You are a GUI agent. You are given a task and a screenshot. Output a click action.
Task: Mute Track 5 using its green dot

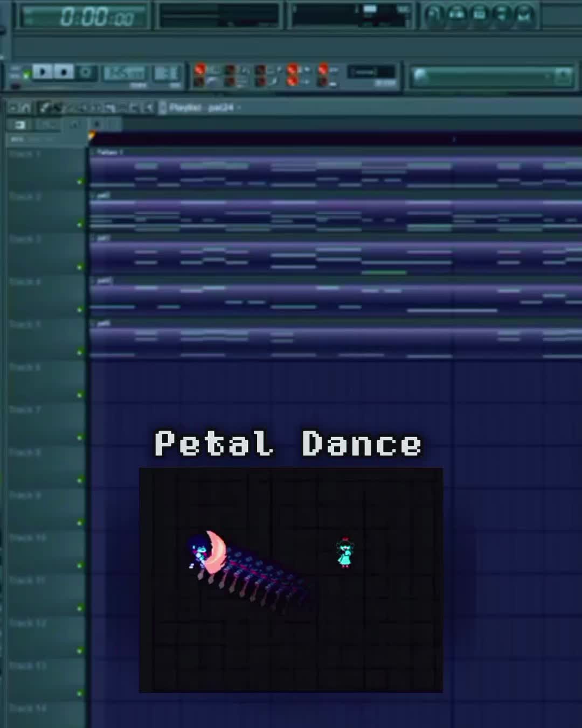coord(80,352)
